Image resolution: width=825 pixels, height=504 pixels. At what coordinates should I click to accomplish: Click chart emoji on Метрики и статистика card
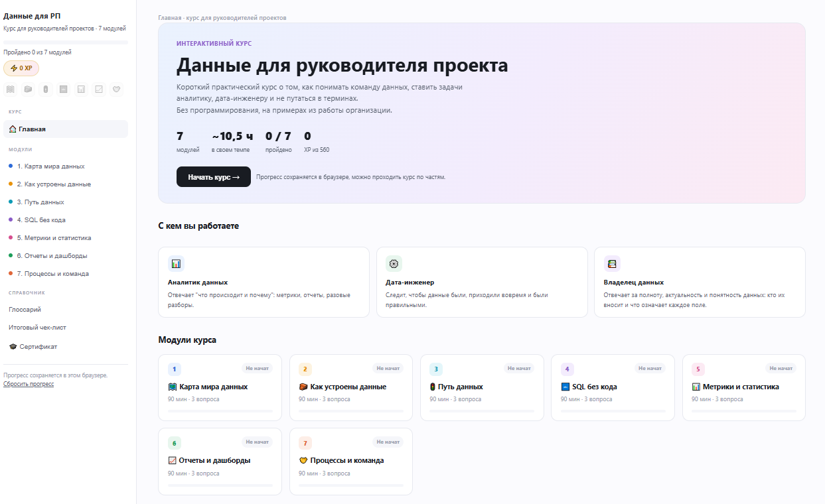(x=696, y=387)
